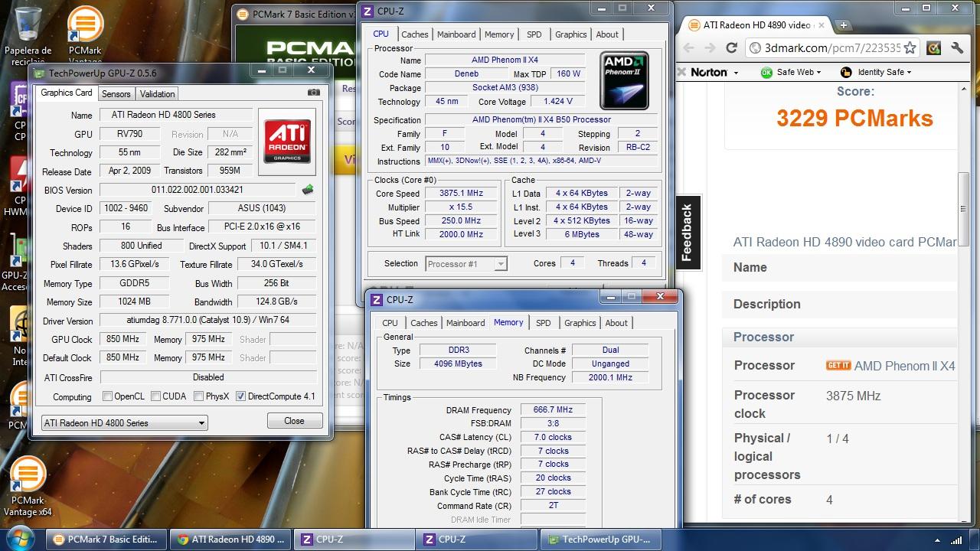
Task: Enable the CUDA checkbox
Action: tap(155, 396)
